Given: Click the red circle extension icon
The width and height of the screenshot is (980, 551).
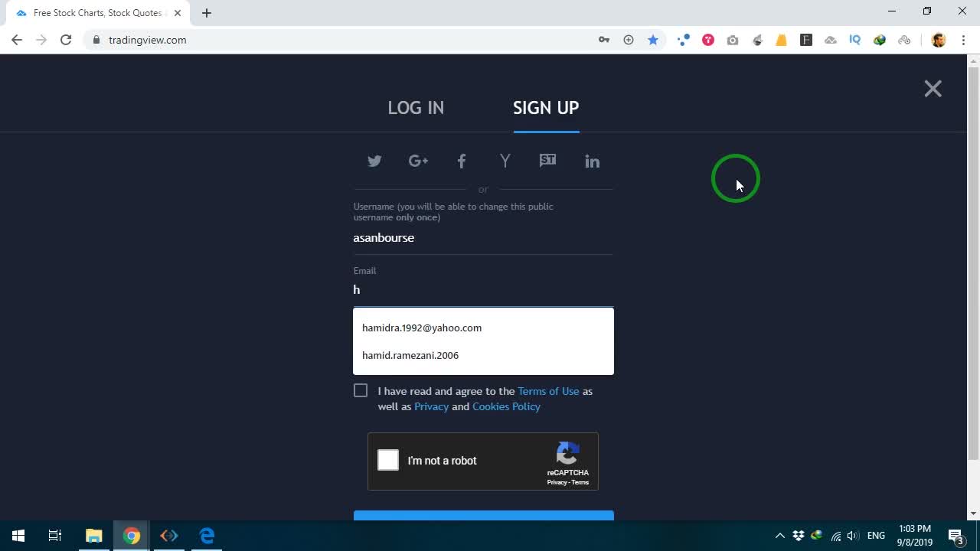Looking at the screenshot, I should (x=708, y=40).
